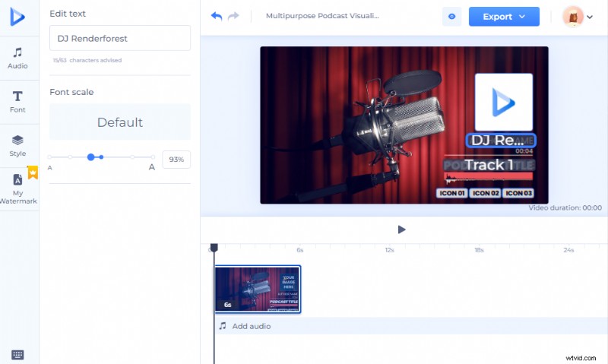Click the Renderforest logo icon
Viewport: 608px width, 364px height.
17,17
